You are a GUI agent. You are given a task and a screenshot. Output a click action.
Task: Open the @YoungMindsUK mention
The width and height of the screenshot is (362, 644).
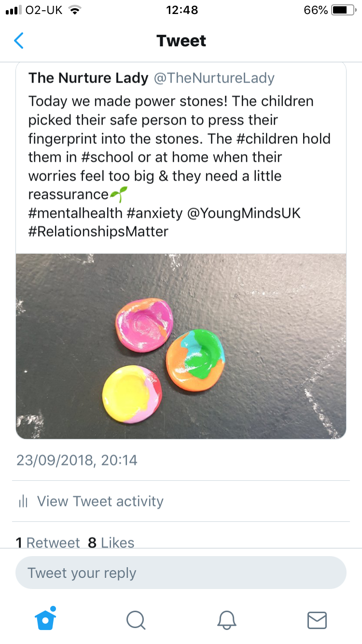[x=244, y=213]
